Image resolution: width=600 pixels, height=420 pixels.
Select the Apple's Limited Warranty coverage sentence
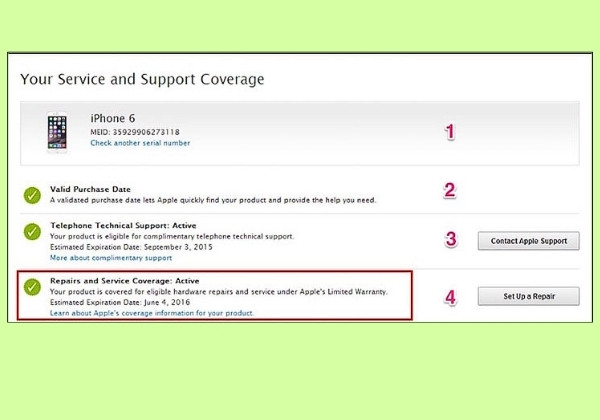point(219,291)
